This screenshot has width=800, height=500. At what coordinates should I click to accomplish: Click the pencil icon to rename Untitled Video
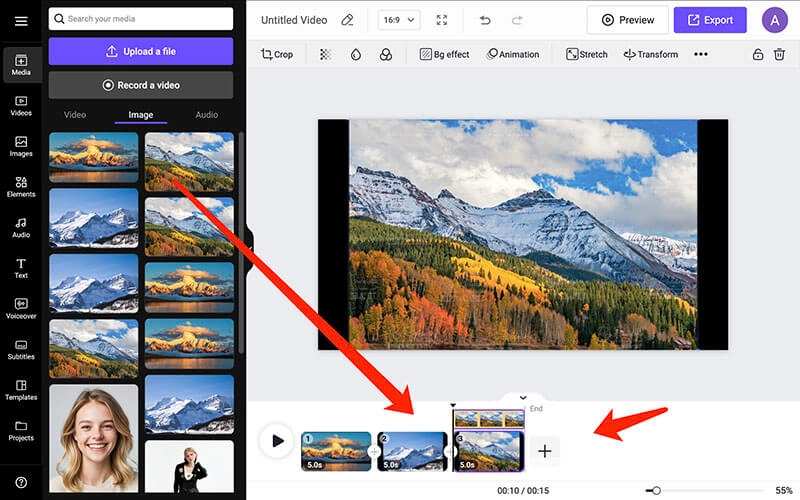pos(347,20)
